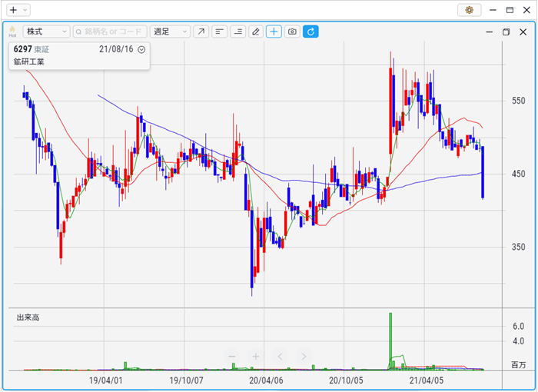The height and width of the screenshot is (392, 538).
Task: Click the 21/04/05 date axis label
Action: click(427, 380)
